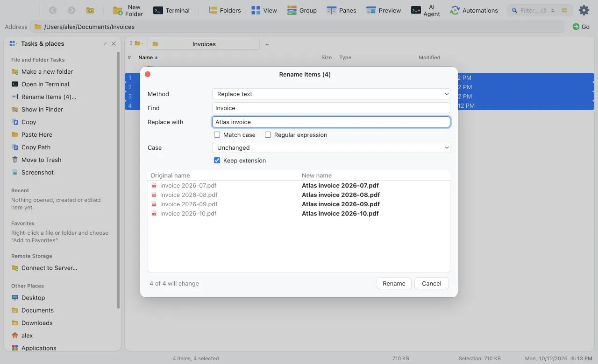The image size is (598, 364).
Task: Add a new tab with plus button
Action: click(x=267, y=44)
